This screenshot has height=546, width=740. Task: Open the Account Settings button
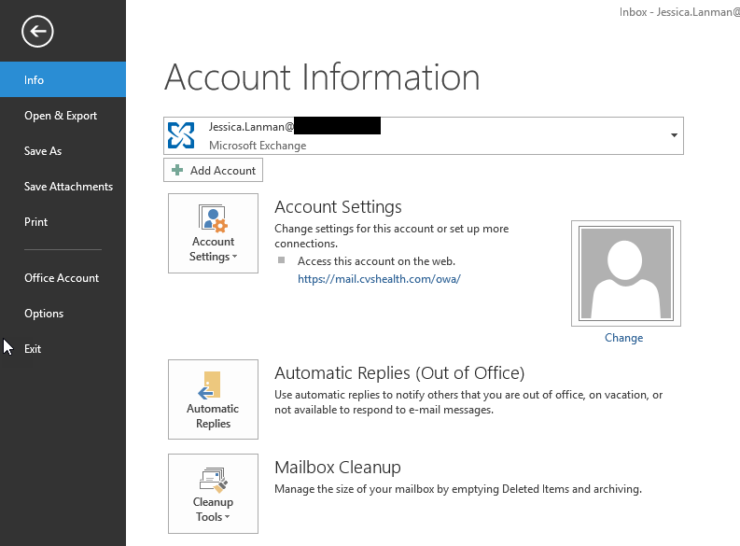pyautogui.click(x=213, y=233)
